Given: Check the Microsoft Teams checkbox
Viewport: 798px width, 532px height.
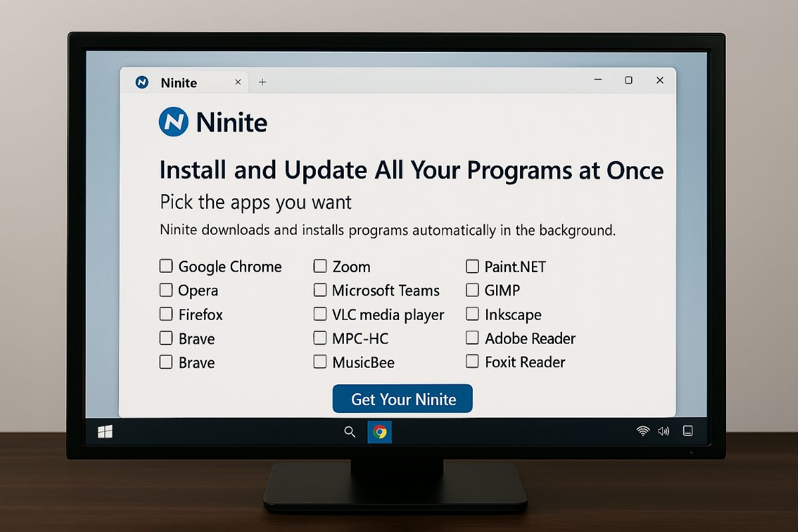Looking at the screenshot, I should point(320,290).
